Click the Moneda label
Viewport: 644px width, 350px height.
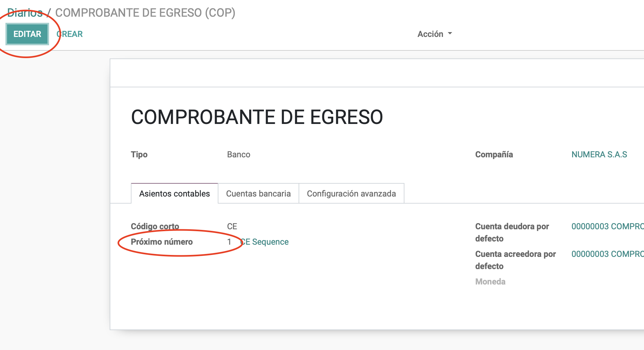pyautogui.click(x=490, y=282)
